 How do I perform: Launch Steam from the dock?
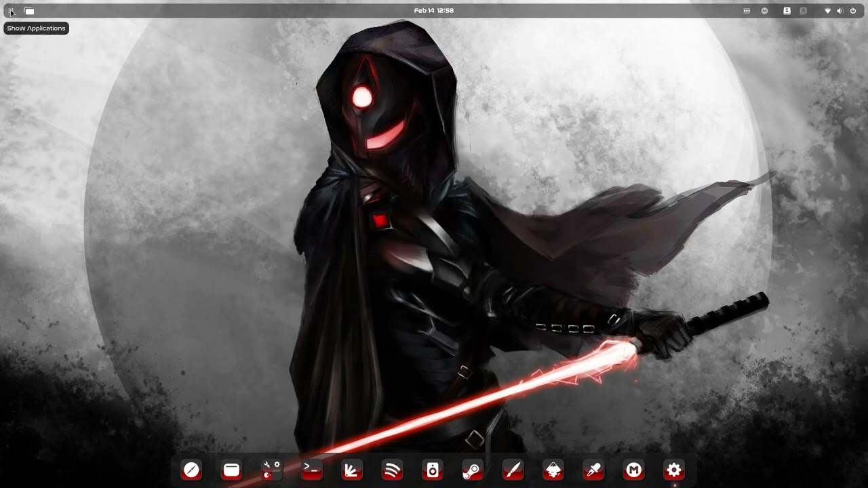pyautogui.click(x=473, y=470)
